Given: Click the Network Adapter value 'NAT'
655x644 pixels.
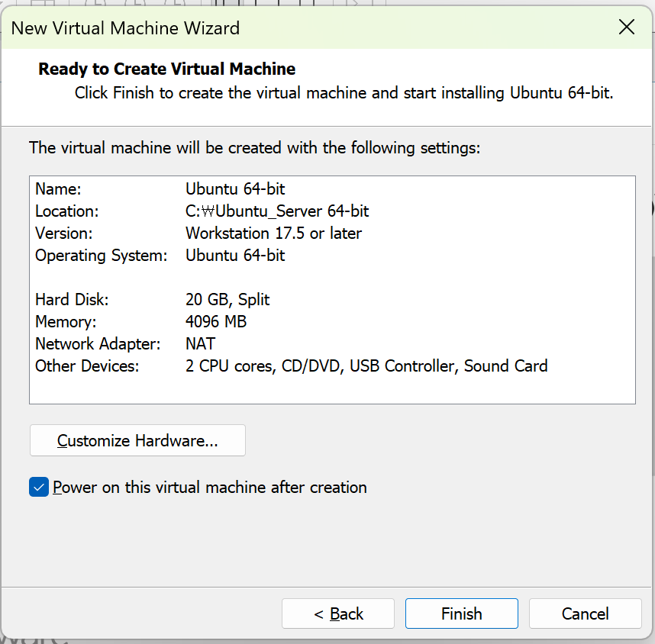Looking at the screenshot, I should click(200, 343).
